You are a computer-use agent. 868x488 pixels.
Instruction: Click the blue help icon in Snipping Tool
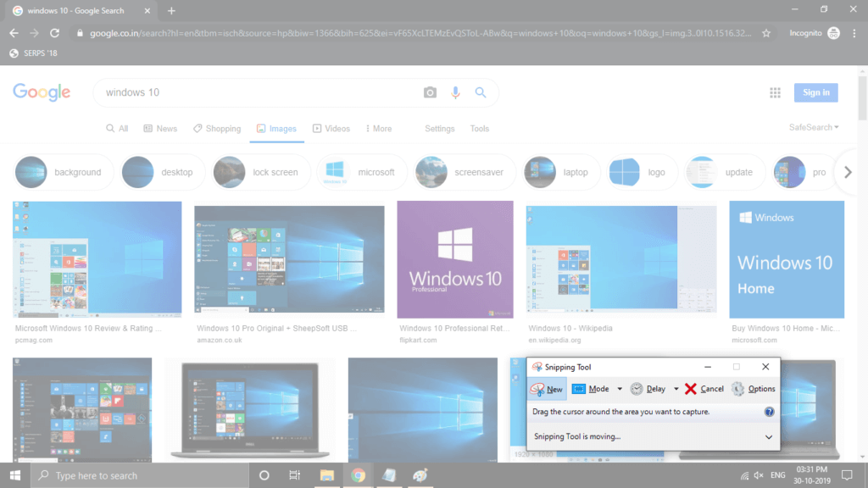coord(769,412)
